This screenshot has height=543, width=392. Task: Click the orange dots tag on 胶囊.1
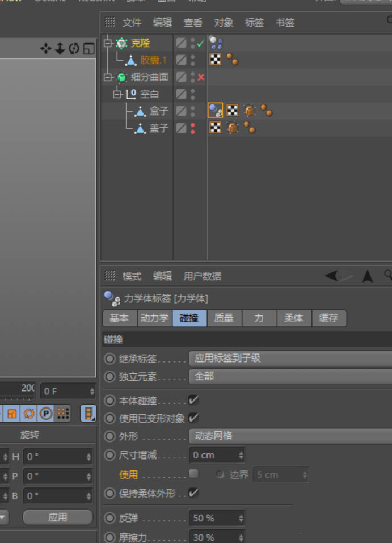pos(233,59)
